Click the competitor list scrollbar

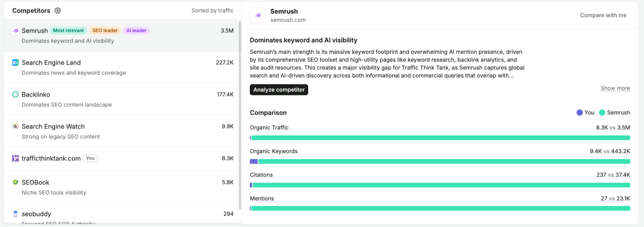click(x=240, y=114)
